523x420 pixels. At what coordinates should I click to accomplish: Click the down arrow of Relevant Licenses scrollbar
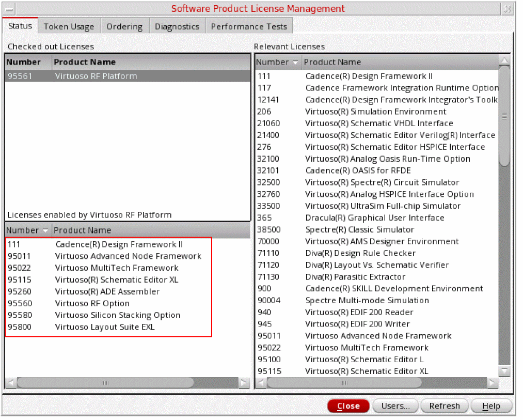point(504,371)
